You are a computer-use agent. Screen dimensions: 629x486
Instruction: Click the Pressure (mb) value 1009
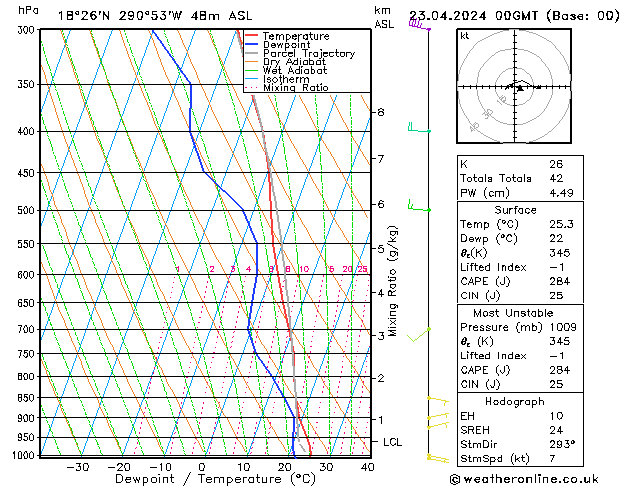(x=563, y=327)
